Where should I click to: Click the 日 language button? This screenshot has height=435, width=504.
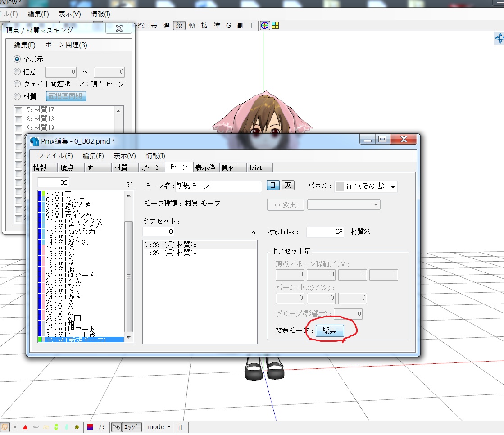point(272,186)
